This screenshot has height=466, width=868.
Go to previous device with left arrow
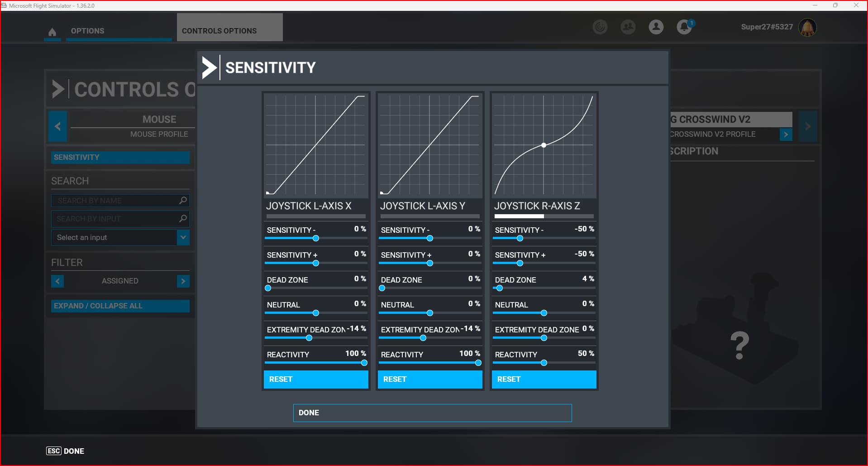(x=57, y=126)
